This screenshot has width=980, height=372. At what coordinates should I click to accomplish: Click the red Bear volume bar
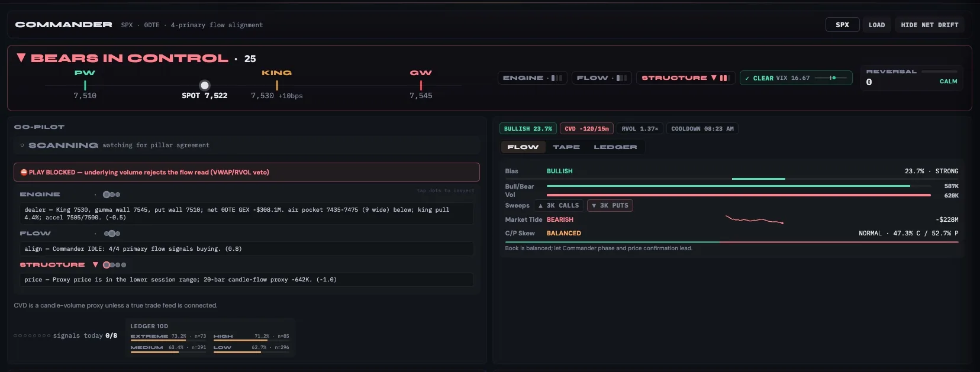tap(739, 195)
